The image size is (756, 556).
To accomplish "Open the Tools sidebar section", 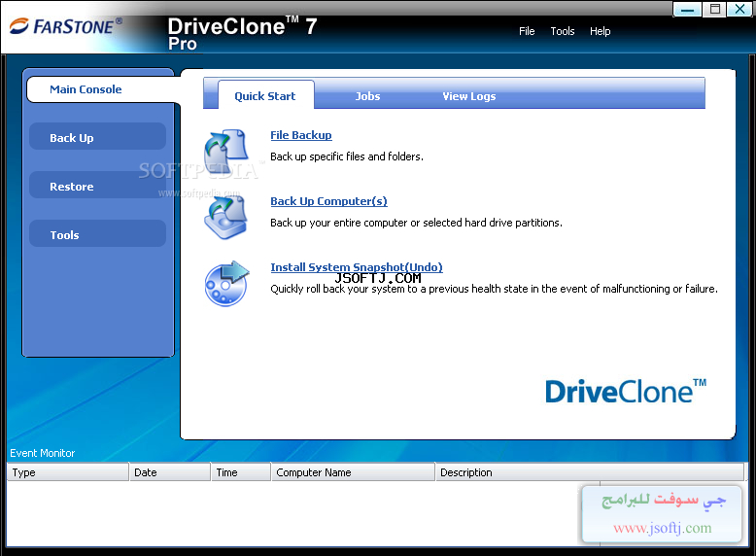I will pos(98,235).
